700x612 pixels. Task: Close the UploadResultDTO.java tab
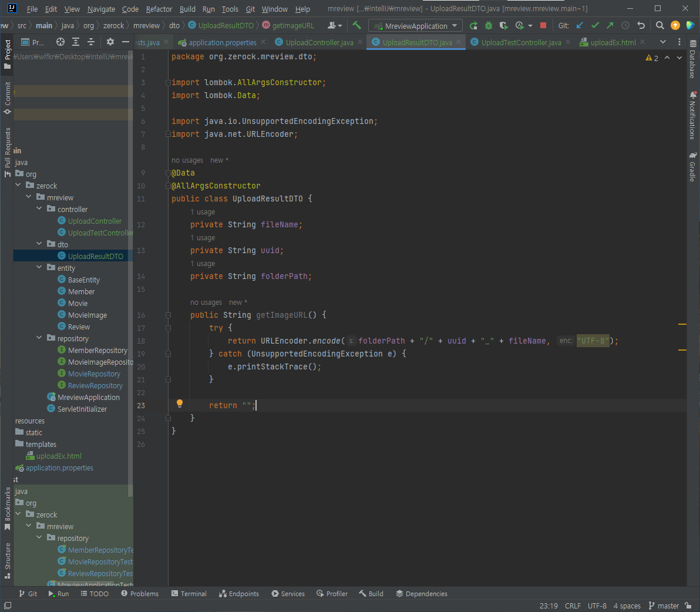point(459,42)
